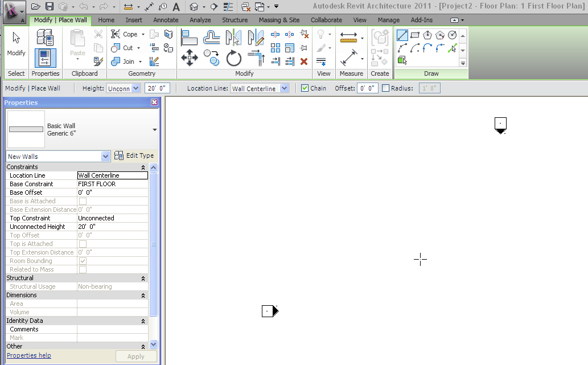Select the Line draw tool
This screenshot has width=588, height=365.
[402, 35]
